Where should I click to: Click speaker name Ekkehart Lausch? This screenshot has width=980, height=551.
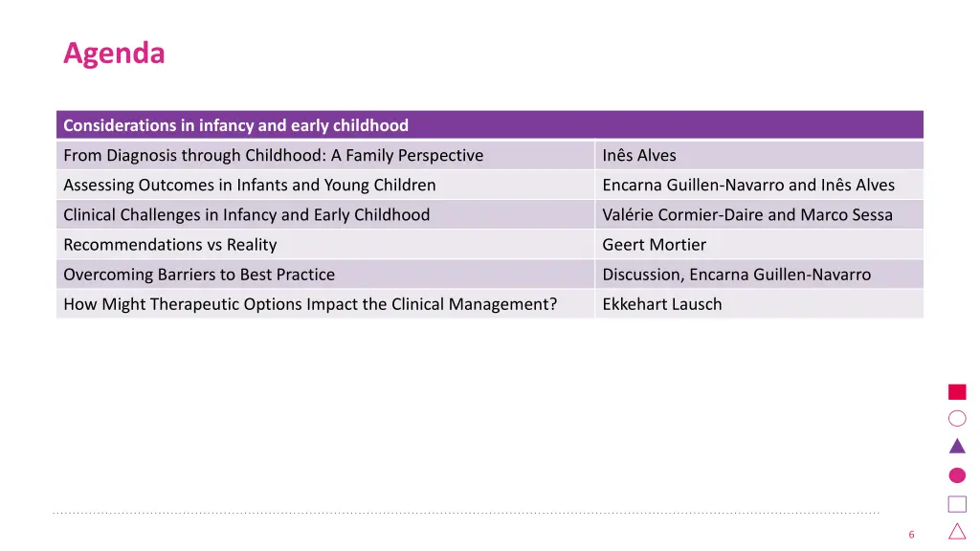click(662, 304)
